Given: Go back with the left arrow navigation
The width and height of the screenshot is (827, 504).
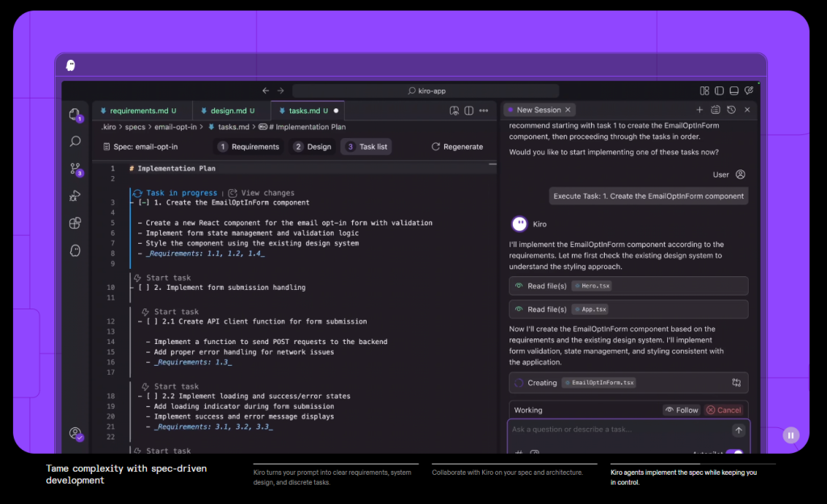Looking at the screenshot, I should 266,90.
